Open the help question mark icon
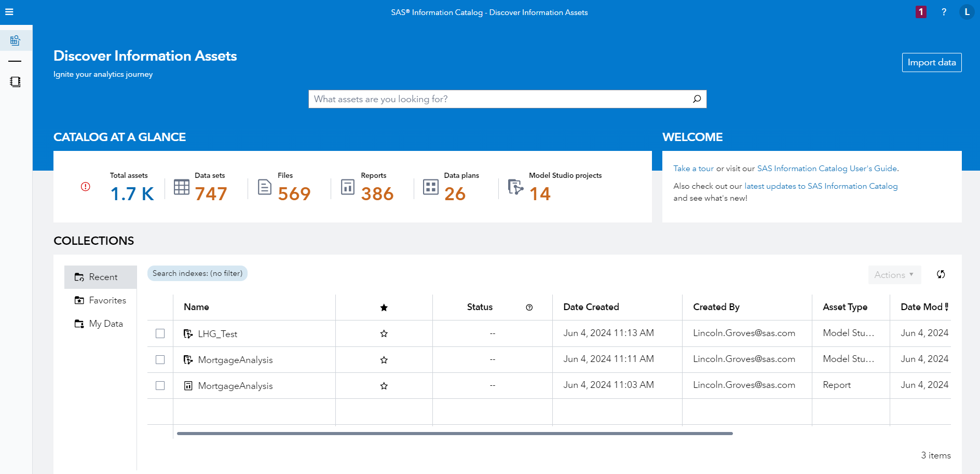The width and height of the screenshot is (980, 474). click(x=944, y=12)
